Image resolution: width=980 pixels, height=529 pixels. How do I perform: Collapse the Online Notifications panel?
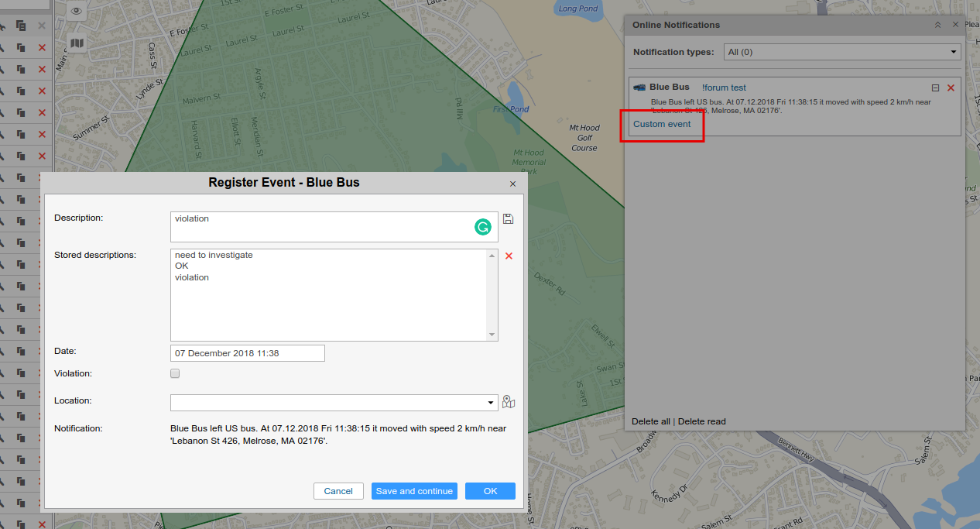pos(937,25)
